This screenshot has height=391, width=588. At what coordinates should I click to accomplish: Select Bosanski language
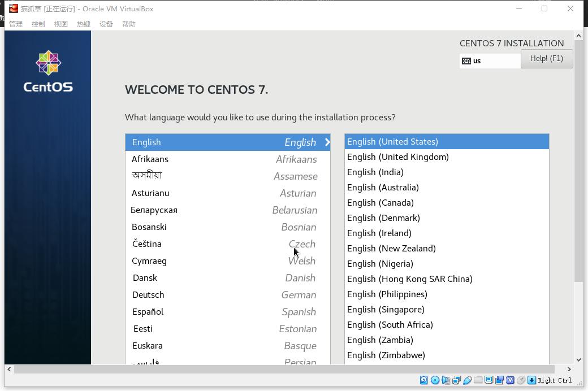tap(228, 227)
